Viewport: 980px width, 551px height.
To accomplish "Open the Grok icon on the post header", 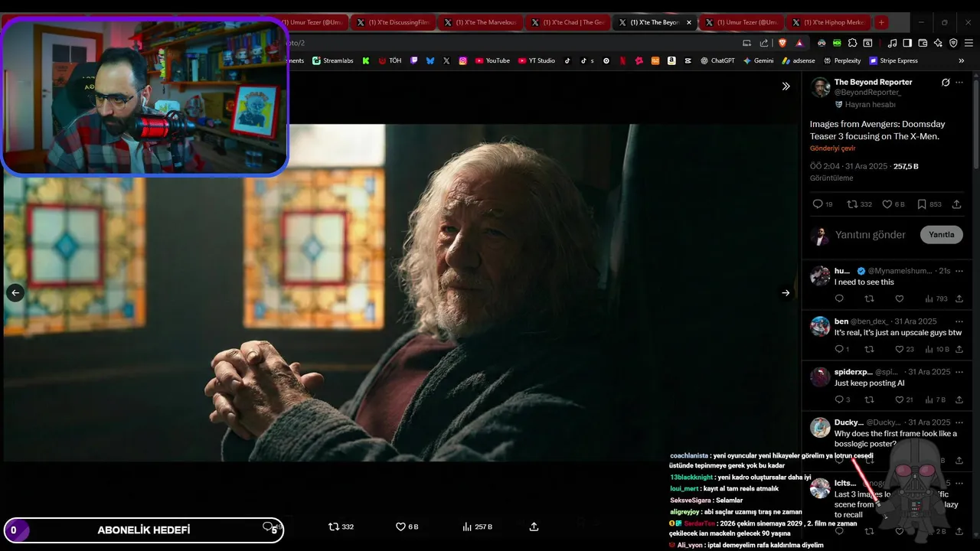I will tap(946, 82).
